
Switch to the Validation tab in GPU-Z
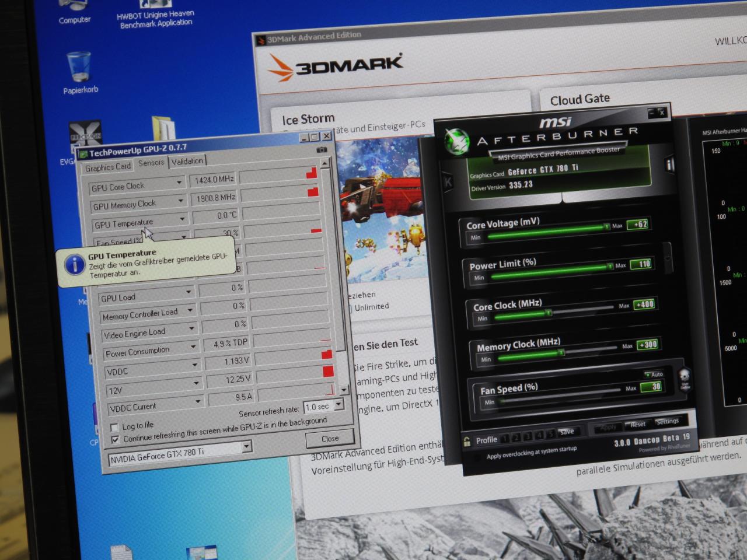tap(187, 161)
